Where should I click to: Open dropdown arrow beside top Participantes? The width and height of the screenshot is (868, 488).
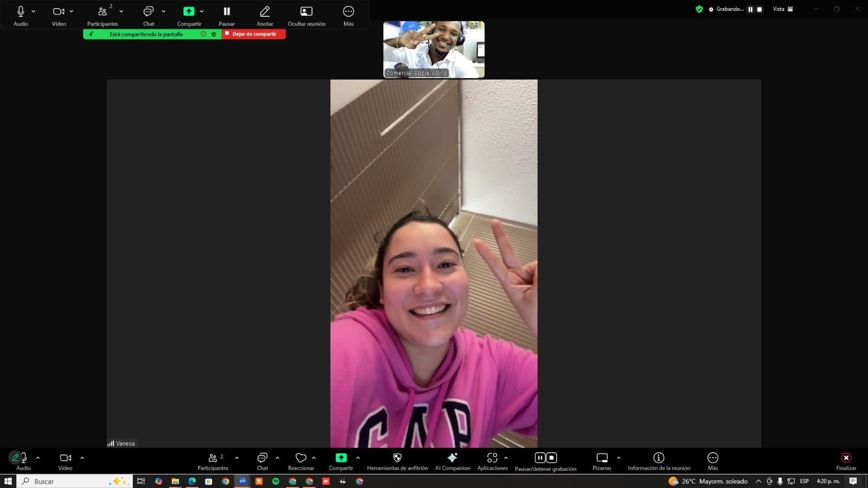click(121, 11)
